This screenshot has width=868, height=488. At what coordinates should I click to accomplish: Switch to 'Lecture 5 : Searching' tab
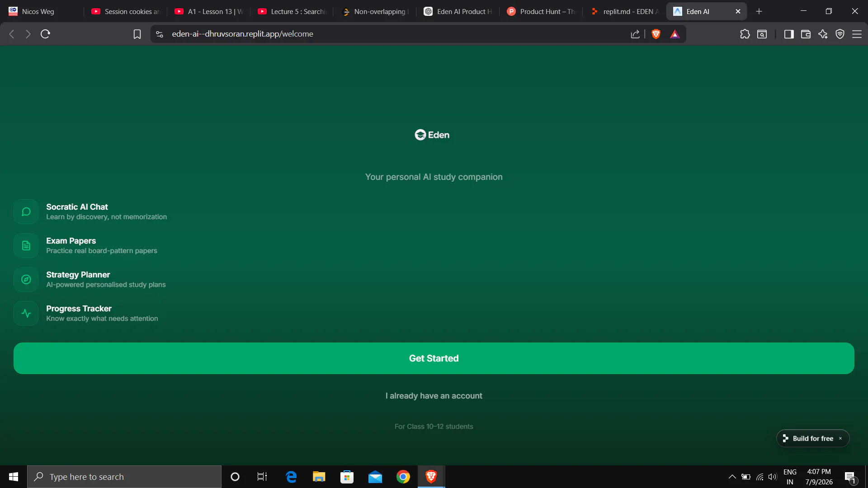click(292, 11)
